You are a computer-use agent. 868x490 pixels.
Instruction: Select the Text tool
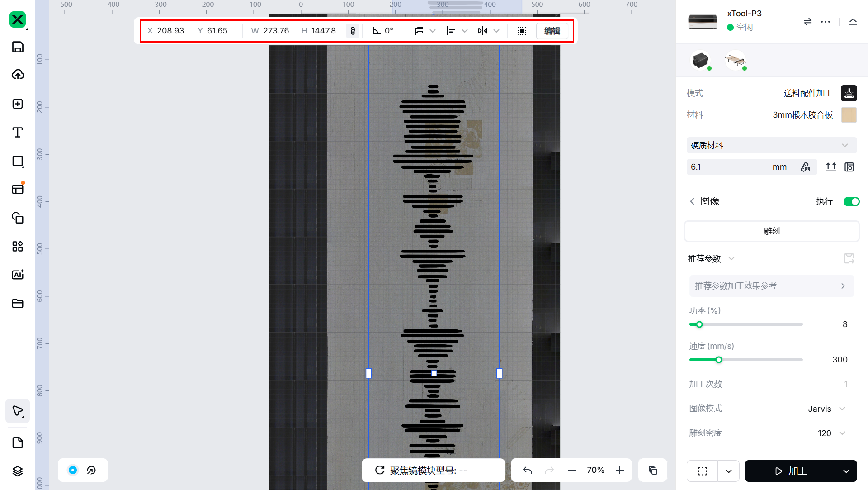click(x=18, y=133)
